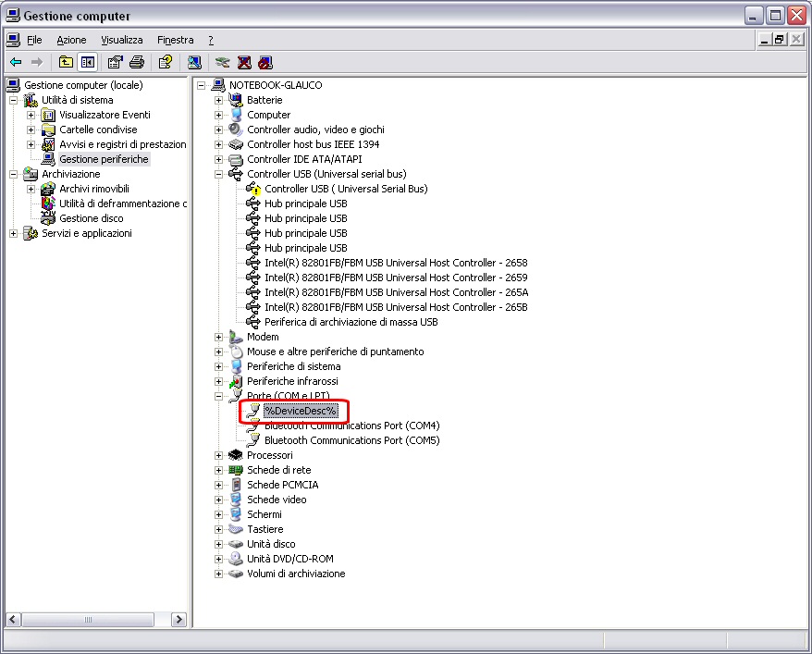The height and width of the screenshot is (654, 812).
Task: Click the Batterie category icon
Action: 236,99
